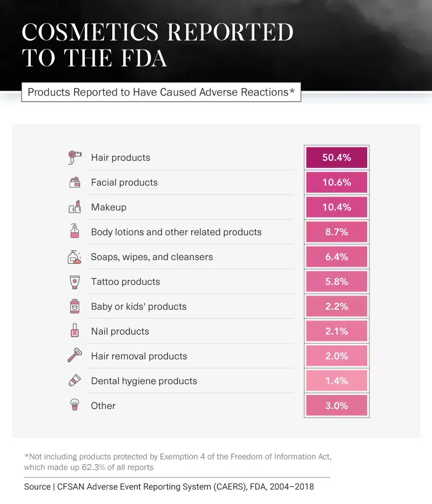Click the soap and cleansers icon
This screenshot has height=504, width=432.
(75, 257)
